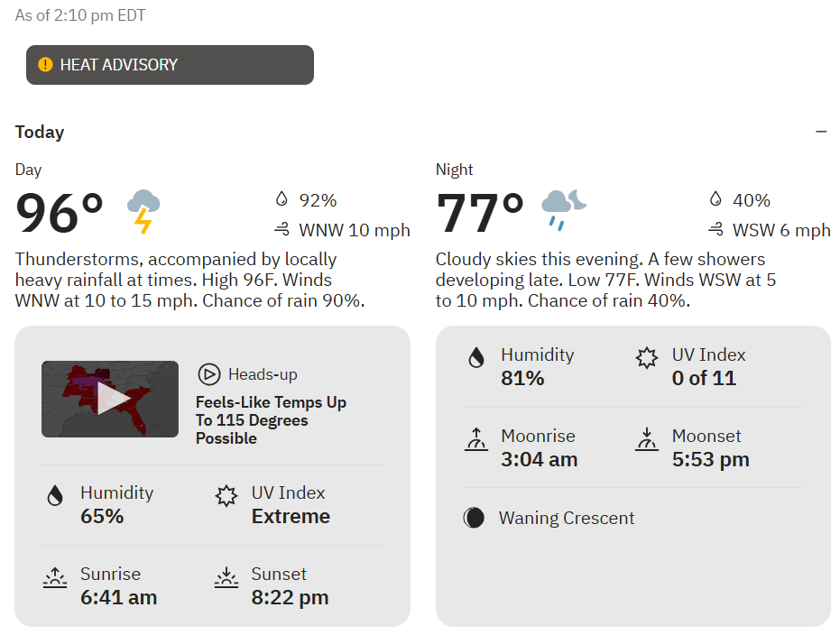Play the Feels-Like Temps video thumbnail
Screen dimensions: 840x635
tap(110, 399)
